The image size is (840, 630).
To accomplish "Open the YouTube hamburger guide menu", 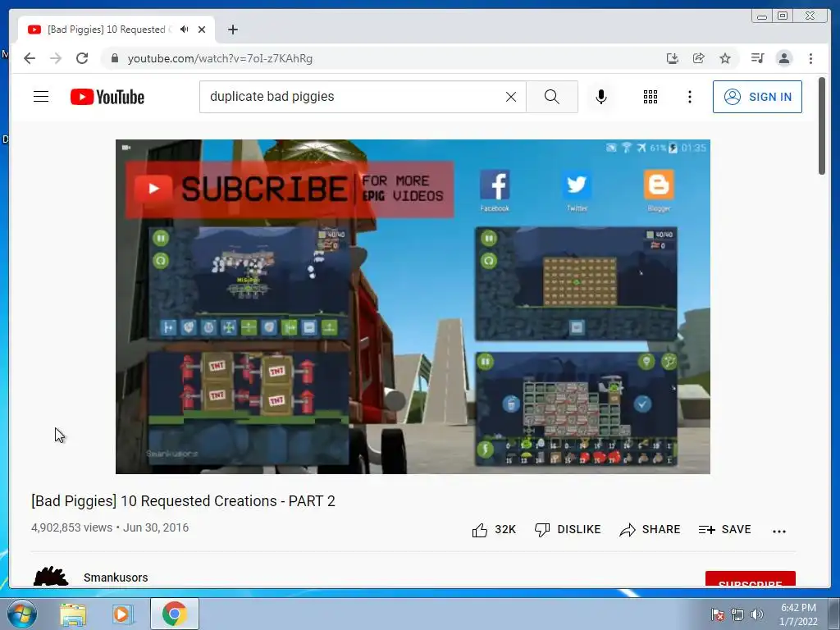I will (x=41, y=97).
